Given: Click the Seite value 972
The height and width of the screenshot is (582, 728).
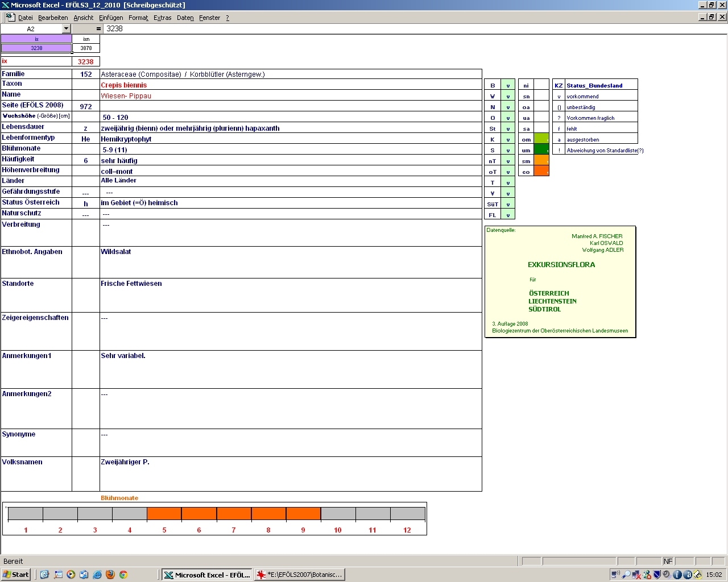Looking at the screenshot, I should [86, 106].
